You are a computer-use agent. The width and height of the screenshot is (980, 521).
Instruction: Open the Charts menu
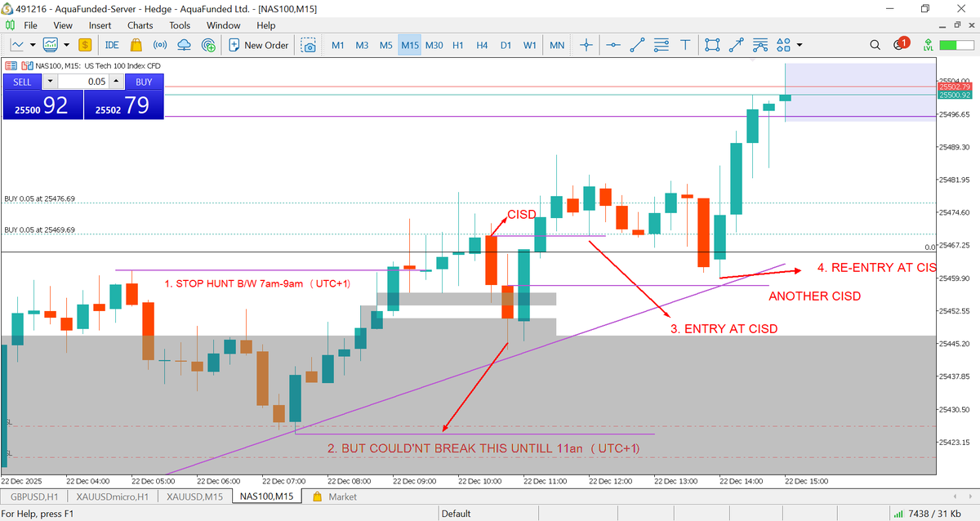pyautogui.click(x=140, y=25)
